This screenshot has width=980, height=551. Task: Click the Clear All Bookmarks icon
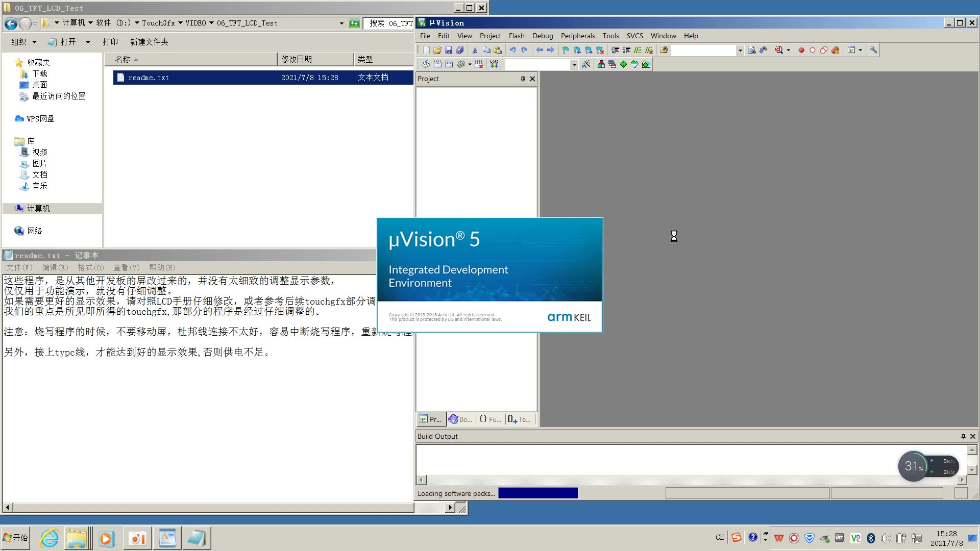[x=600, y=50]
